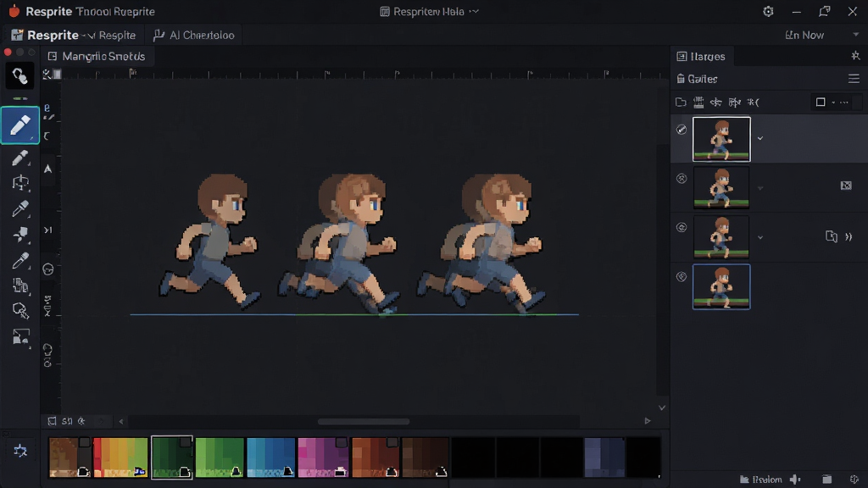Click the grid icon next to the folder icon
This screenshot has width=868, height=488.
(698, 103)
